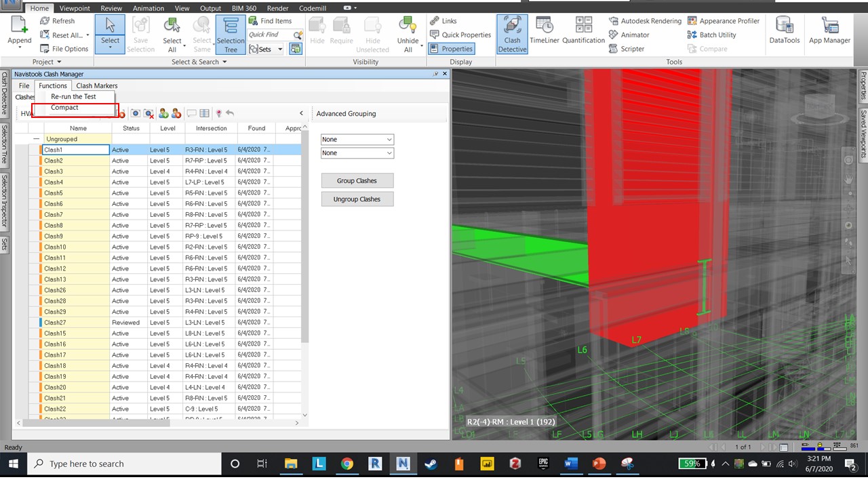868x488 pixels.
Task: Click the assign user icon with green plus
Action: 163,113
